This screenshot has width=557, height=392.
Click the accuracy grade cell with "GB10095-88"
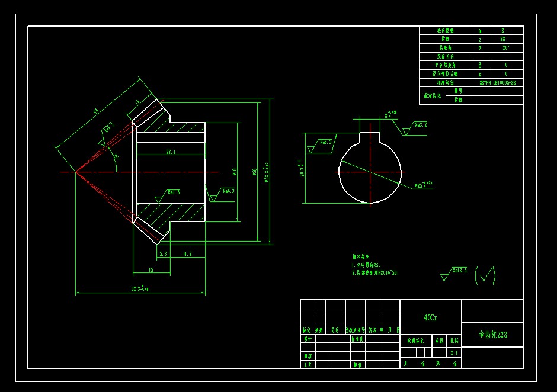(498, 82)
